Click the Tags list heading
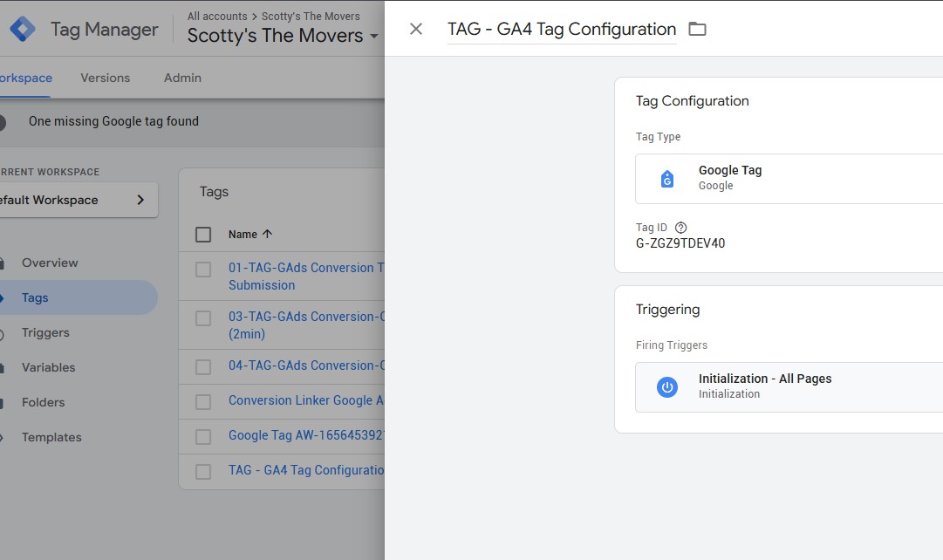 [214, 191]
